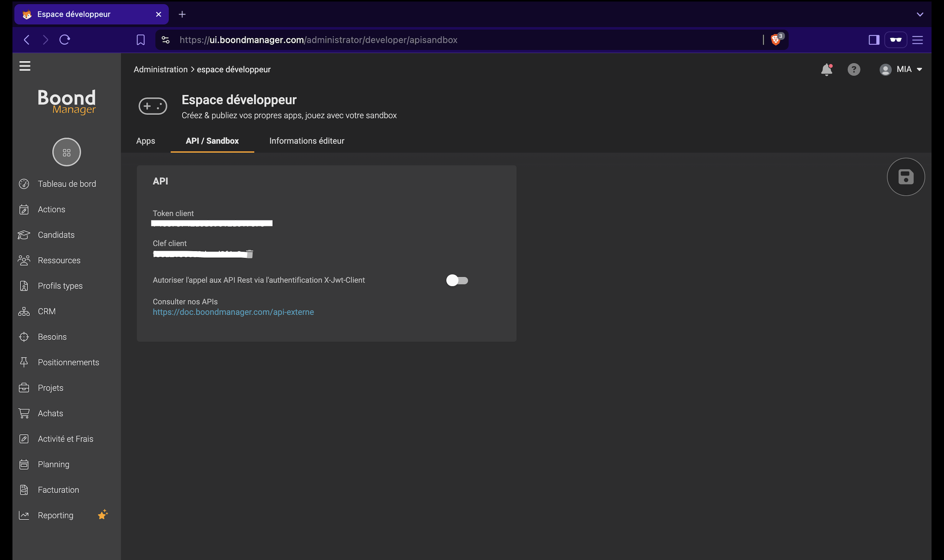Click the Administration breadcrumb
The height and width of the screenshot is (560, 944).
(x=161, y=69)
